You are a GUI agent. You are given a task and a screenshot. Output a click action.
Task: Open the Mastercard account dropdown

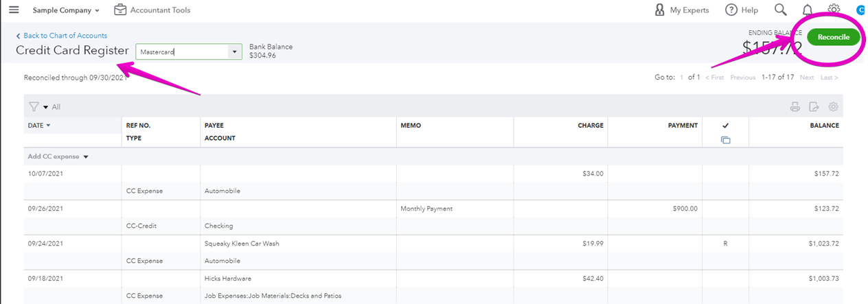[x=189, y=51]
